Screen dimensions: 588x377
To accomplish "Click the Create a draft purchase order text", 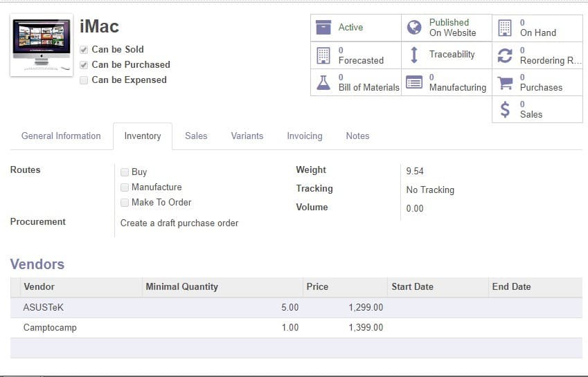I will (179, 223).
